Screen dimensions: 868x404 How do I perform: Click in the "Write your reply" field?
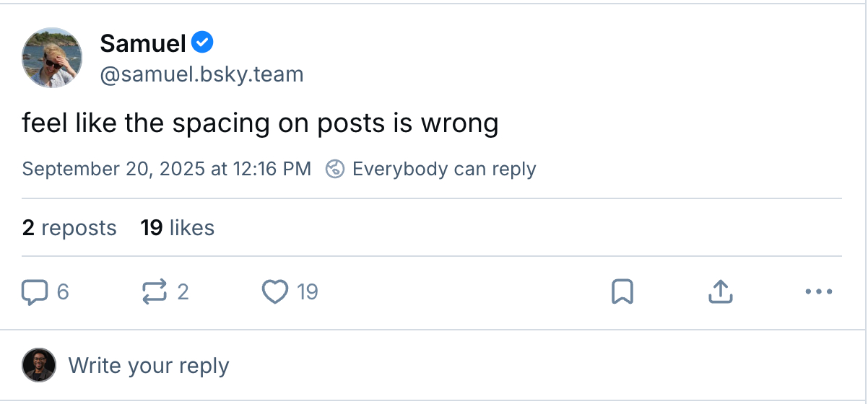click(x=148, y=366)
